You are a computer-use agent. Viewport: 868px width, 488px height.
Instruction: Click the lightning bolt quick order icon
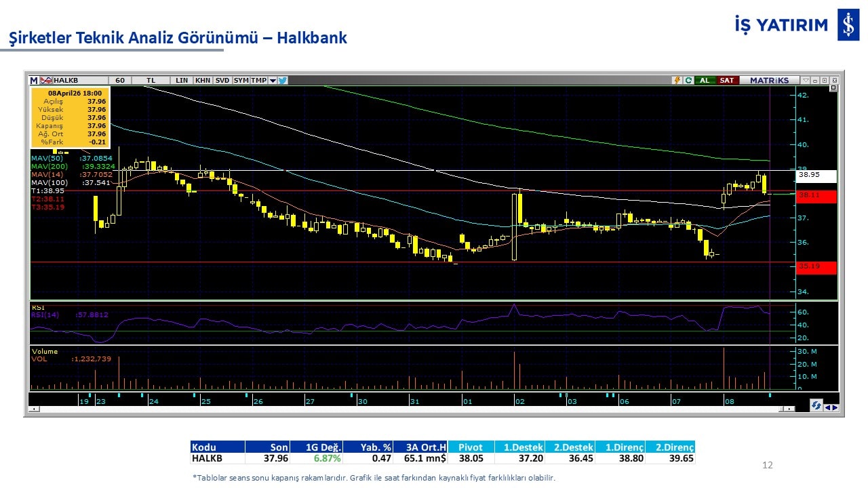676,80
